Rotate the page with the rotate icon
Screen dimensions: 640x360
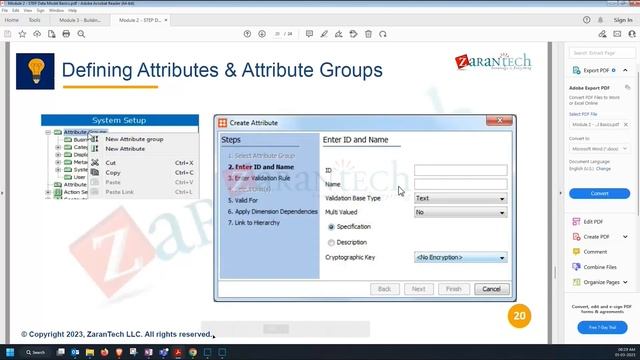coord(383,34)
